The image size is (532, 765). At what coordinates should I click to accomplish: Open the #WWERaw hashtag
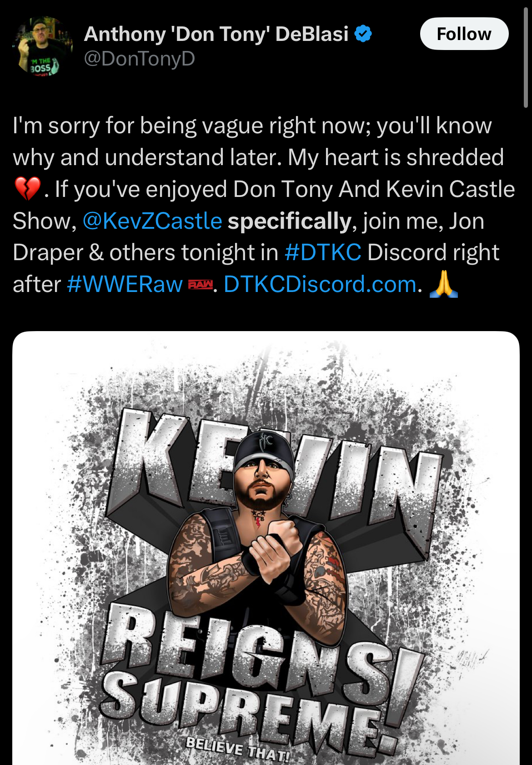coord(125,285)
